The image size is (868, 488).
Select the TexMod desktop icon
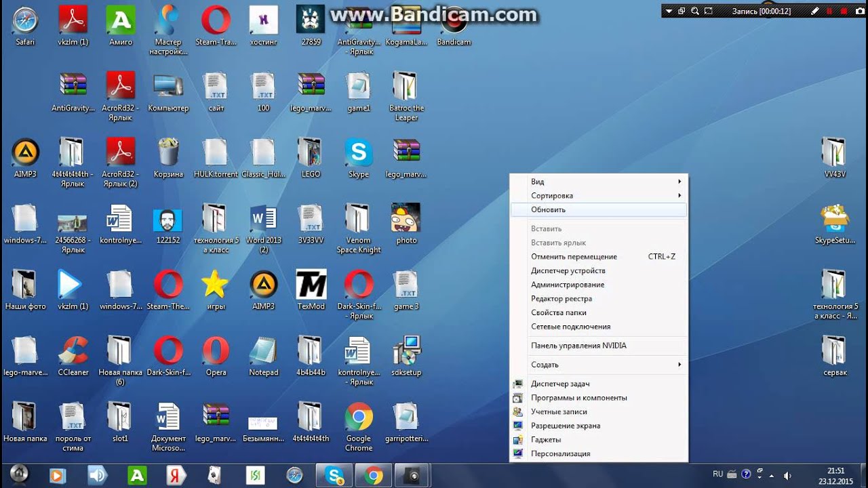(x=311, y=290)
